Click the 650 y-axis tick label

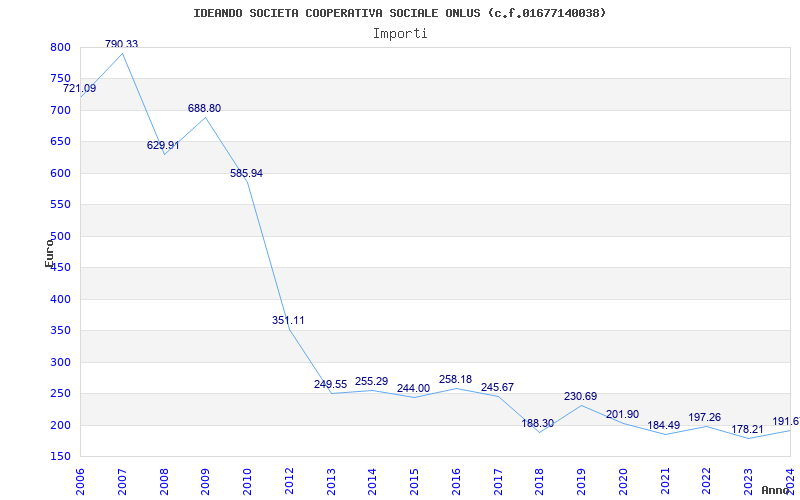click(60, 142)
